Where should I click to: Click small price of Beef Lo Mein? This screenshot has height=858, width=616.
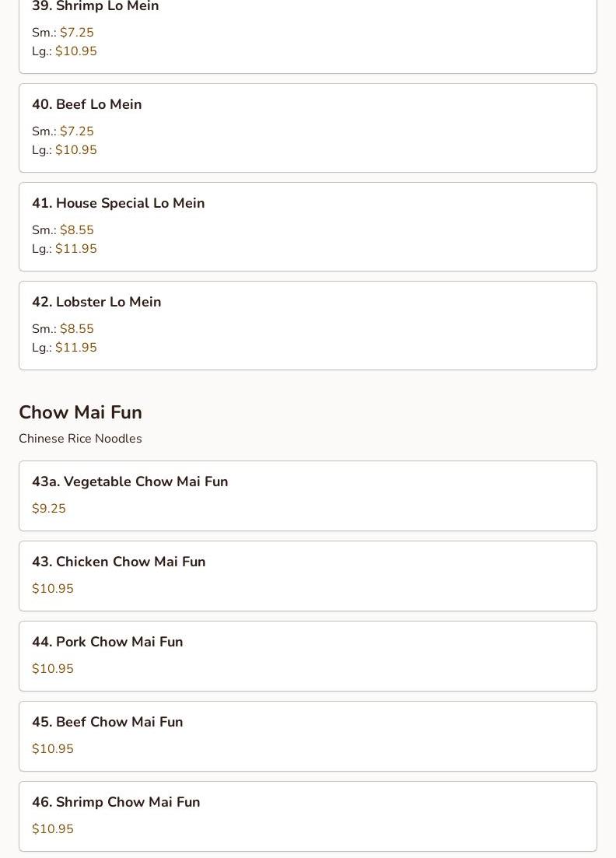(76, 131)
